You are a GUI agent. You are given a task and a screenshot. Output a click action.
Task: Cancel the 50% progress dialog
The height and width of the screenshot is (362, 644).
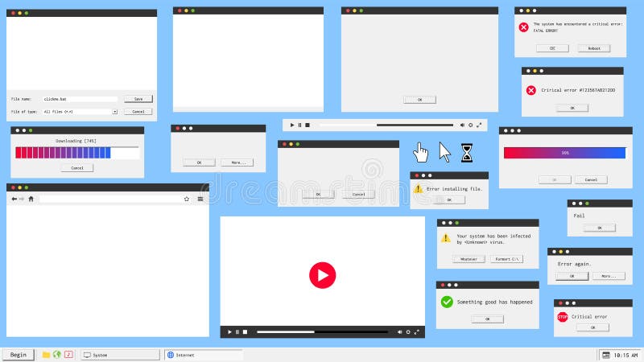[x=591, y=179]
